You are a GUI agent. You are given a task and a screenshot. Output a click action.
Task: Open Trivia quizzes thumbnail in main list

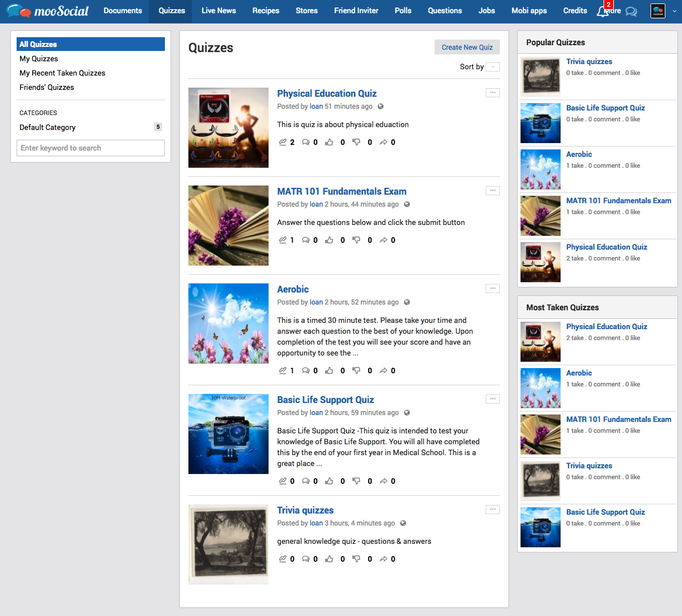(228, 544)
